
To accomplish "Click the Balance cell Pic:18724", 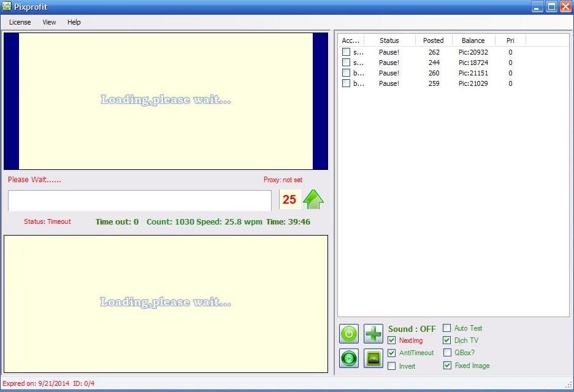I will [x=473, y=63].
